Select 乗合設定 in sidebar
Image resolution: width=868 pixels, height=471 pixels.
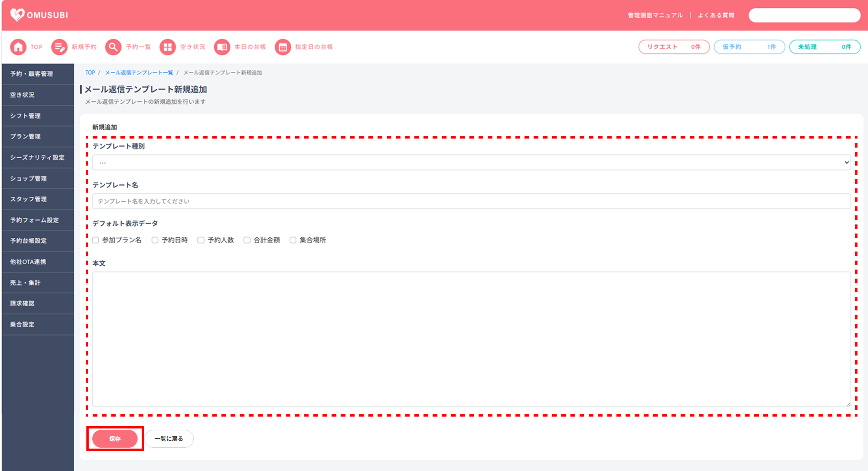point(38,324)
